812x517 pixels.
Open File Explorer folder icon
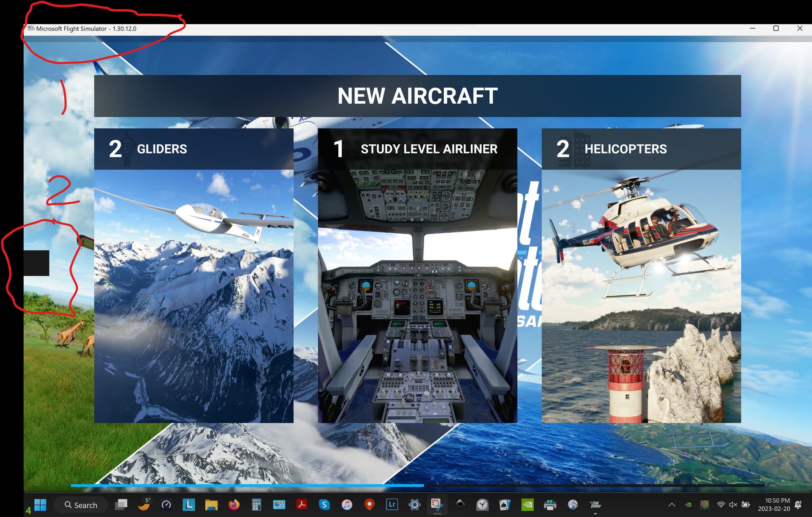pos(211,505)
